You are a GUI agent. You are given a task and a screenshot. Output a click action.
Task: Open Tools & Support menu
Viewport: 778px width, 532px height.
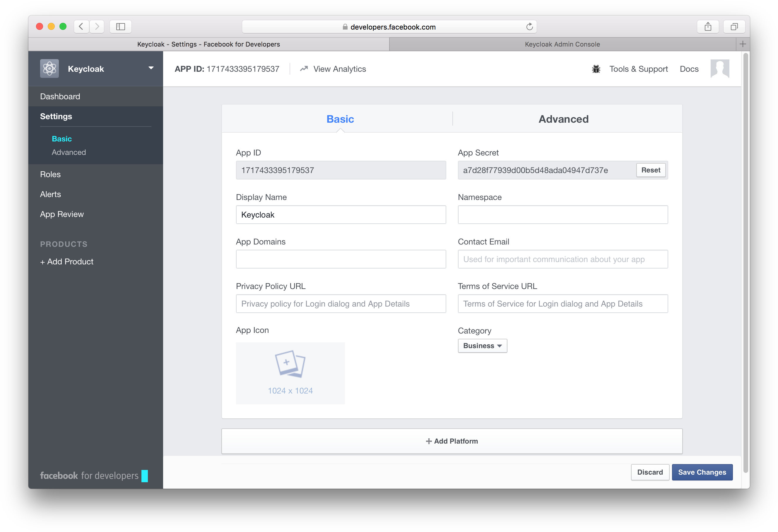(x=638, y=69)
